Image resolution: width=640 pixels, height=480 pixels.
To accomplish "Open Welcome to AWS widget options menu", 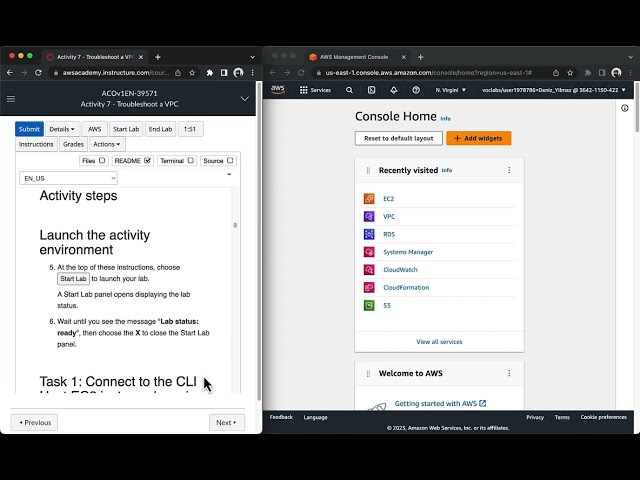I will tap(509, 373).
